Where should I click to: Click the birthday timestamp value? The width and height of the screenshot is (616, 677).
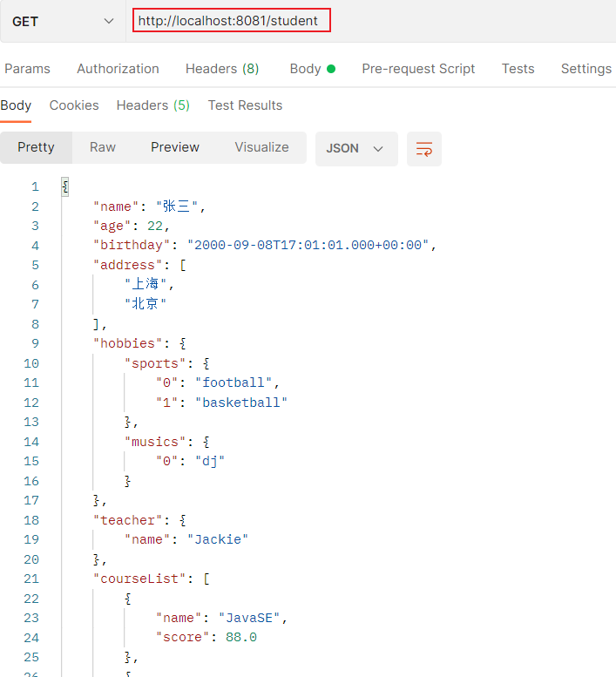308,245
